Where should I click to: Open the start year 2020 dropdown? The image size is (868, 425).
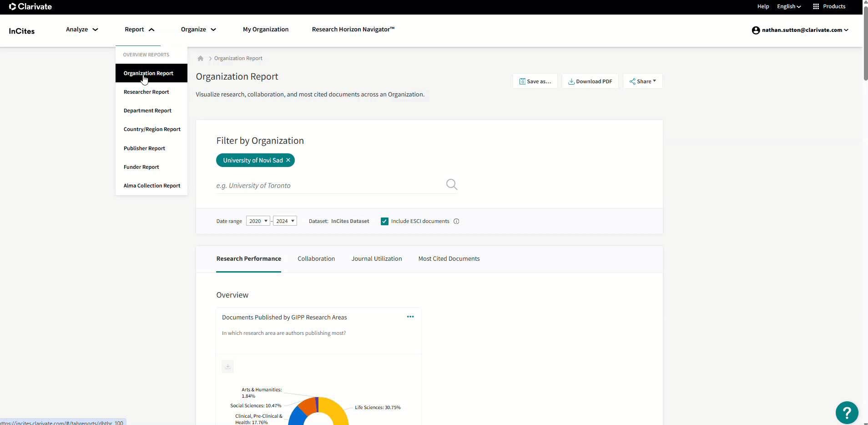coord(258,221)
